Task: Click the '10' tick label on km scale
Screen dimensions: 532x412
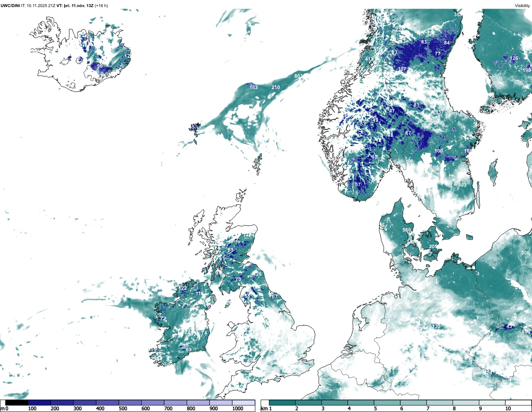Action: click(x=508, y=409)
